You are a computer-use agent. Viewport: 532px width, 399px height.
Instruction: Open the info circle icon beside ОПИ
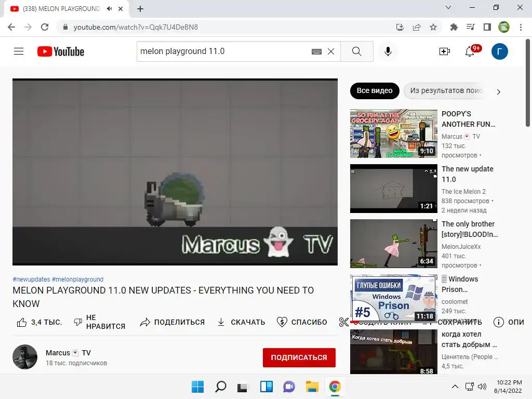[498, 322]
